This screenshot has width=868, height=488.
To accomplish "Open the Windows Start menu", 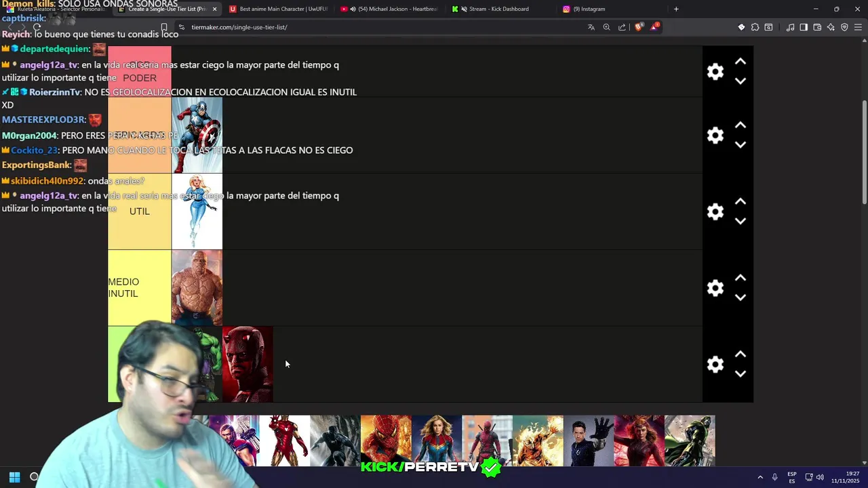I will click(14, 477).
